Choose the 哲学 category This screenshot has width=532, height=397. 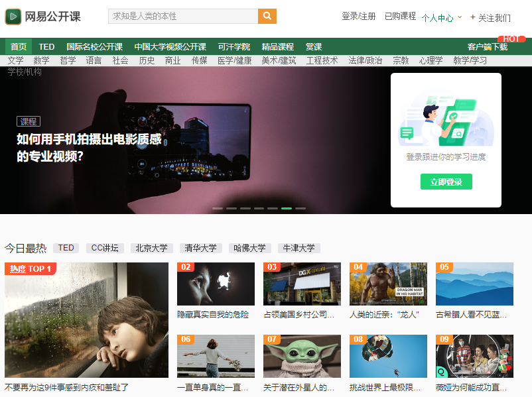[x=68, y=60]
